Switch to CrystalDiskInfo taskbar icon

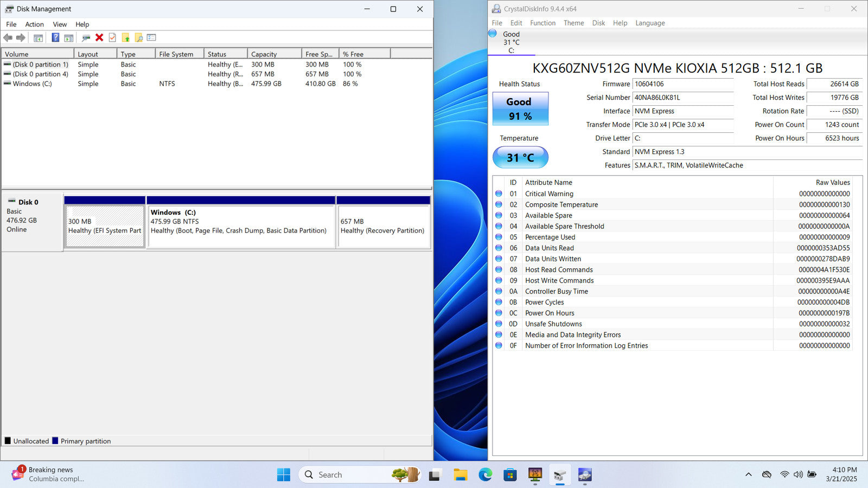pyautogui.click(x=584, y=474)
